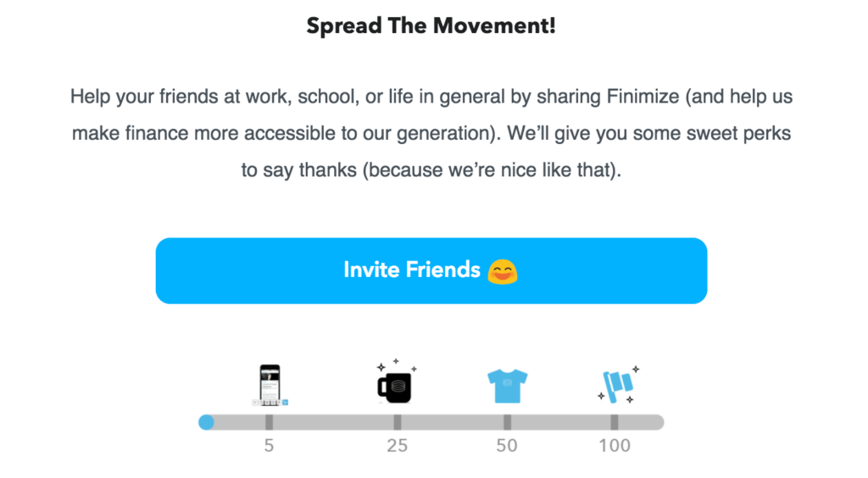Click the 5-referral tick mark on the bar
The image size is (868, 478).
click(x=269, y=422)
